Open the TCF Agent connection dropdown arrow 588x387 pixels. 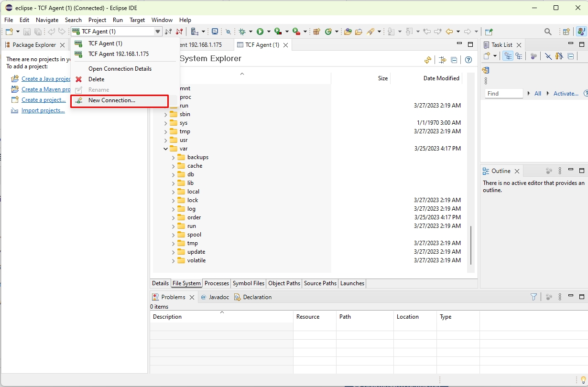pyautogui.click(x=158, y=32)
